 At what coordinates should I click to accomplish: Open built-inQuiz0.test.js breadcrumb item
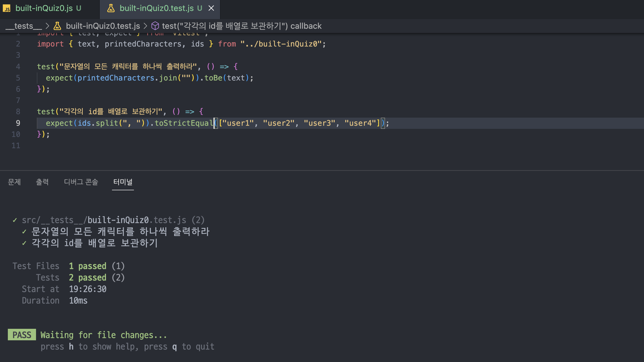[x=103, y=26]
